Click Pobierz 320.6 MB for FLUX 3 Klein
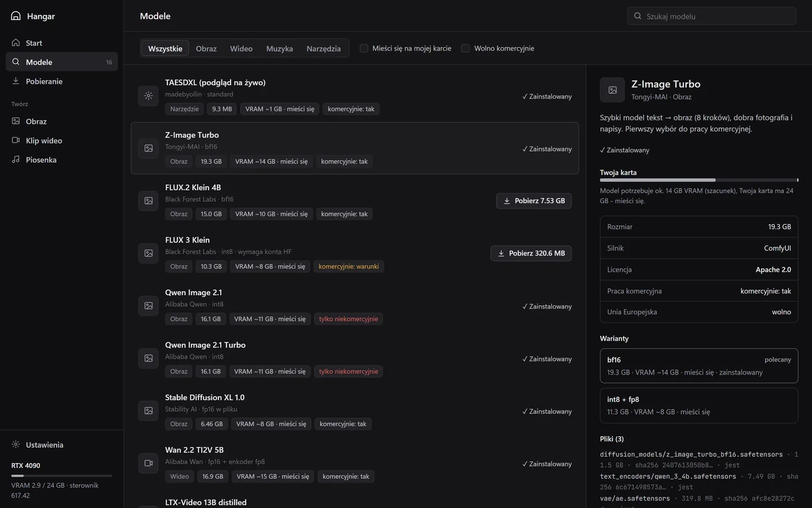Viewport: 812px width, 508px height. click(x=531, y=253)
